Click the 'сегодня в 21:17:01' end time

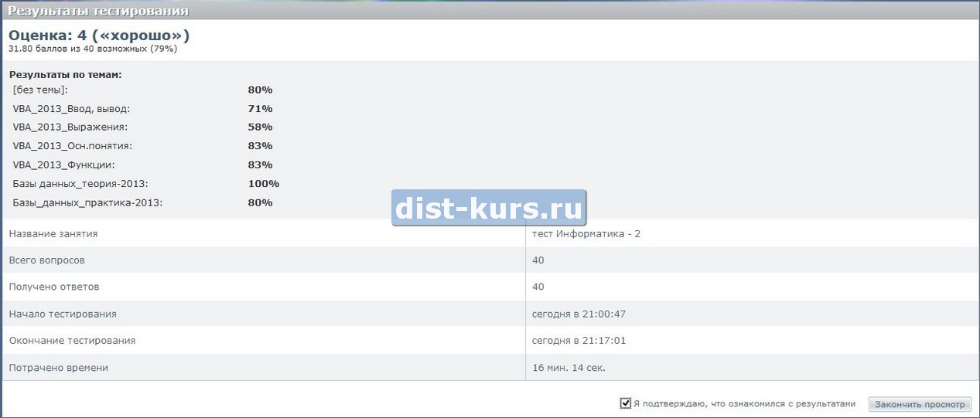coord(579,340)
